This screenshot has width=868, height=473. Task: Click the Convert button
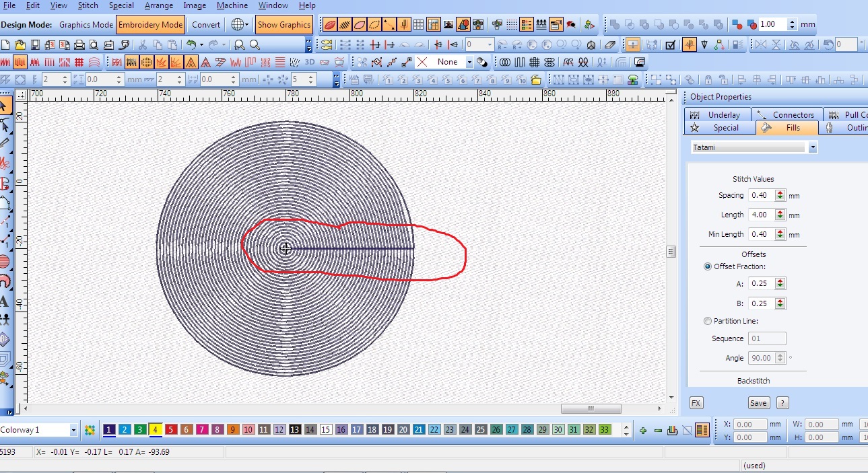click(x=205, y=25)
